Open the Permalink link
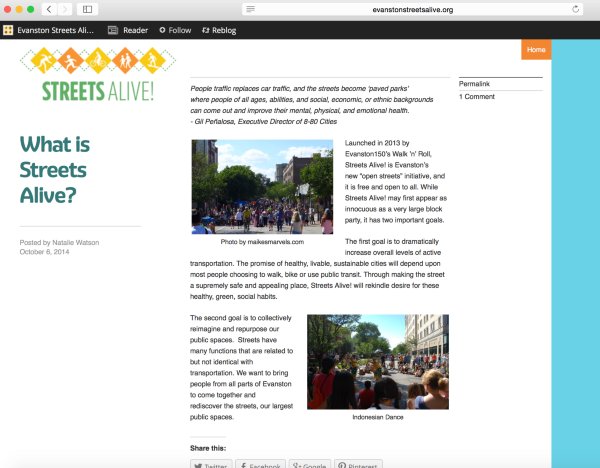Image resolution: width=600 pixels, height=468 pixels. (x=474, y=84)
